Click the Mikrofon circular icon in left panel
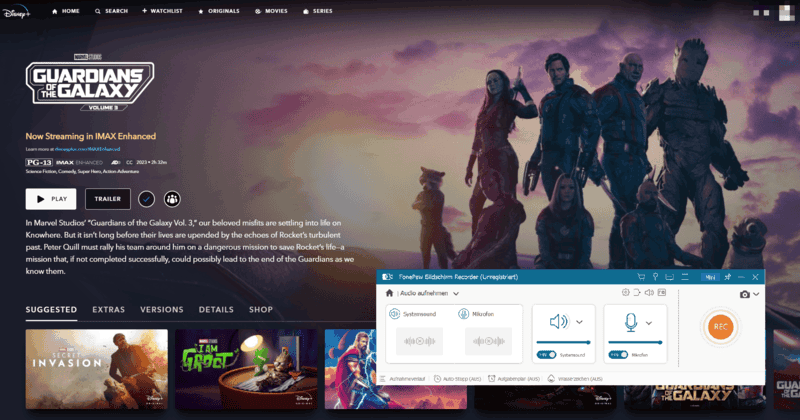The width and height of the screenshot is (800, 420). (463, 314)
